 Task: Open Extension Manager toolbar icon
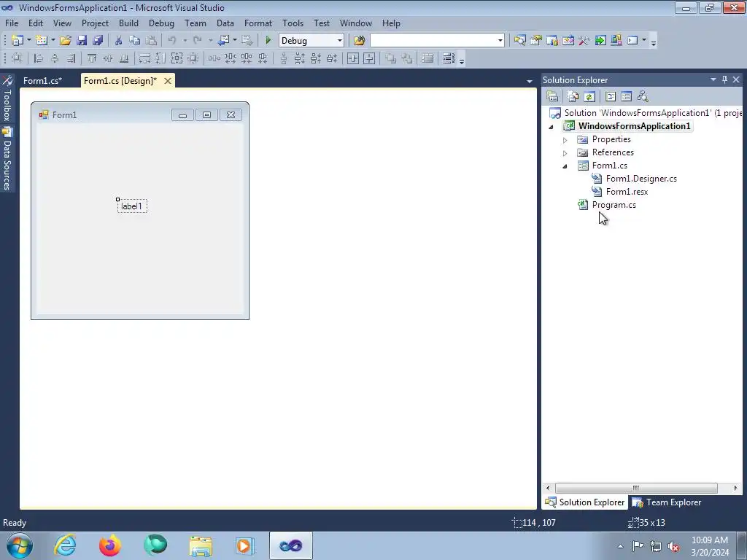coord(616,41)
